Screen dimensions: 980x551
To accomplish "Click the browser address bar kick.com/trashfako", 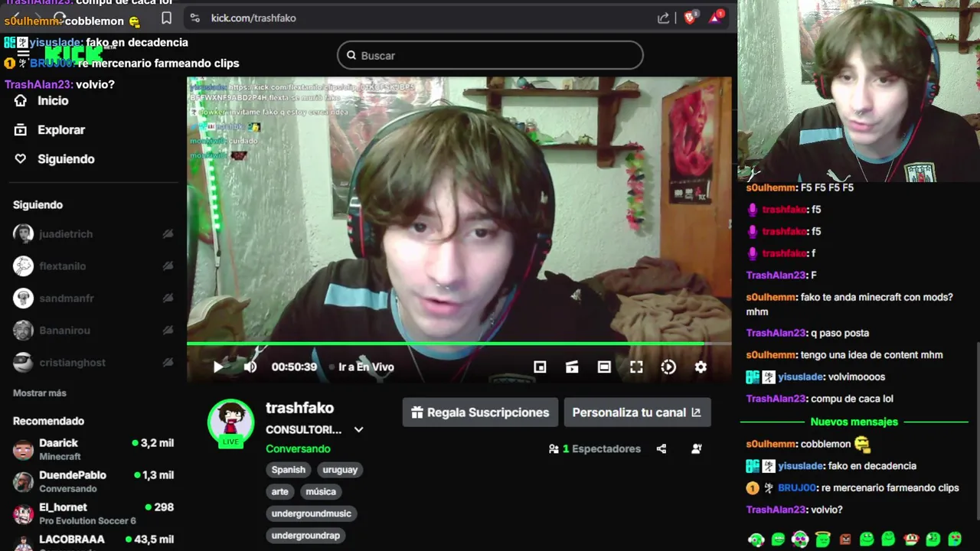I will (253, 18).
